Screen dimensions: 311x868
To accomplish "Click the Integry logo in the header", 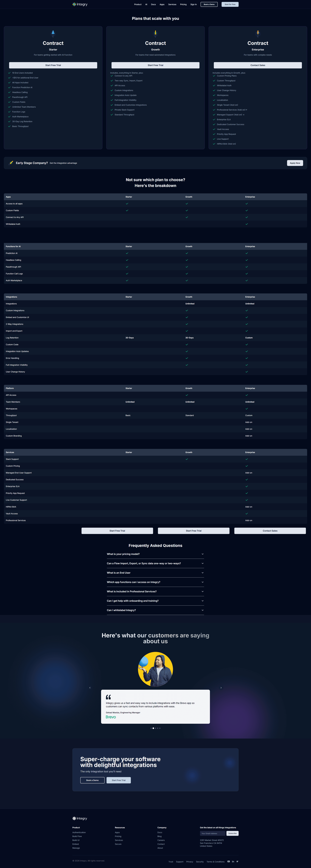I will pos(80,4).
